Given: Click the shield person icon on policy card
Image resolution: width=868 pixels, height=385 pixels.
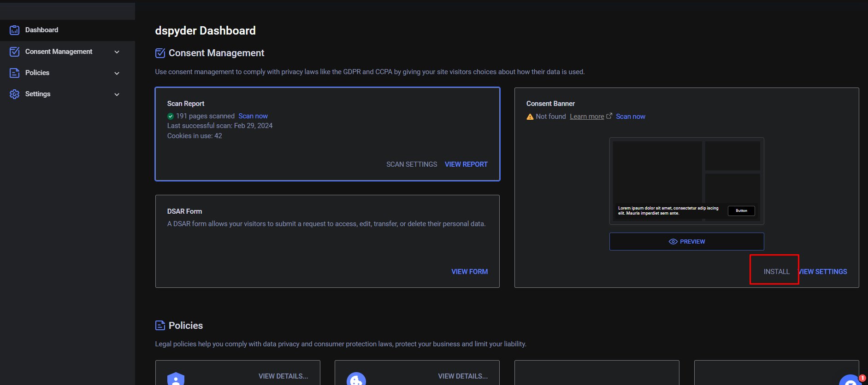Looking at the screenshot, I should coord(176,379).
